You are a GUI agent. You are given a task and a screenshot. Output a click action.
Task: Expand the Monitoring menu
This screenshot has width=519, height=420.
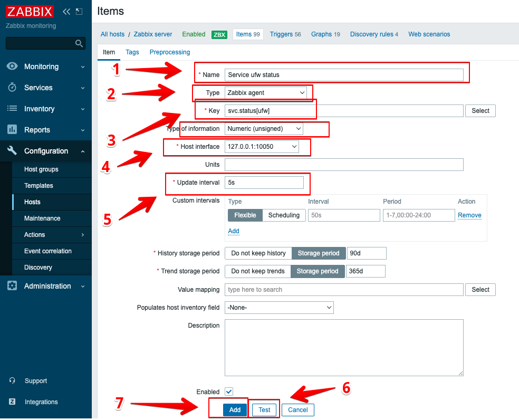(x=82, y=66)
